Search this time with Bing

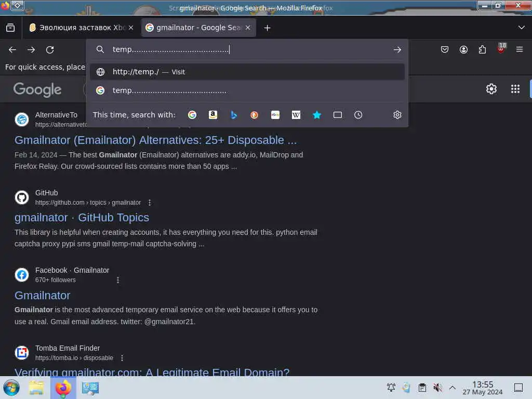(x=233, y=115)
